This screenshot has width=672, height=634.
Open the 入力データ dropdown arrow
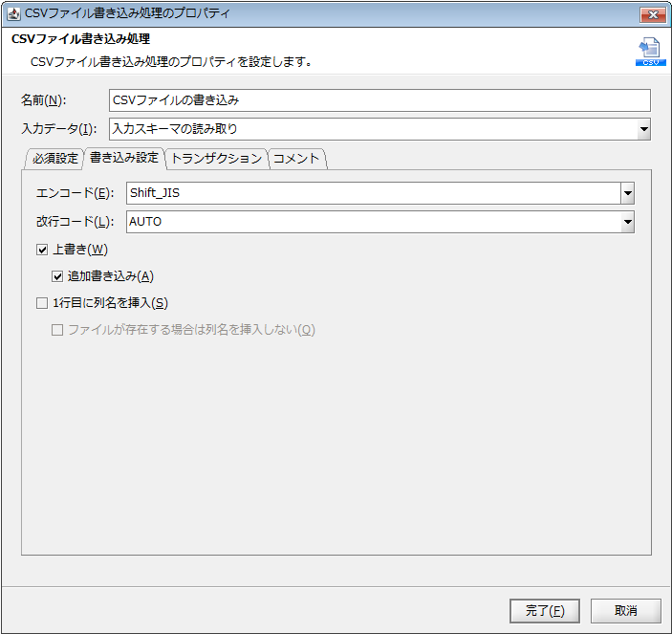pos(643,129)
